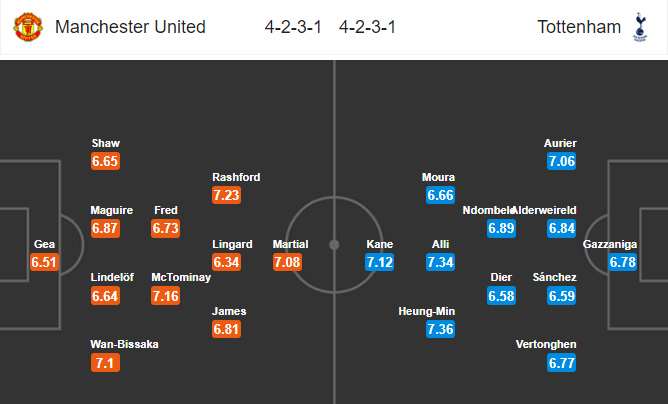Image resolution: width=668 pixels, height=404 pixels.
Task: Select Rashford's 7.23 rating badge
Action: point(226,195)
